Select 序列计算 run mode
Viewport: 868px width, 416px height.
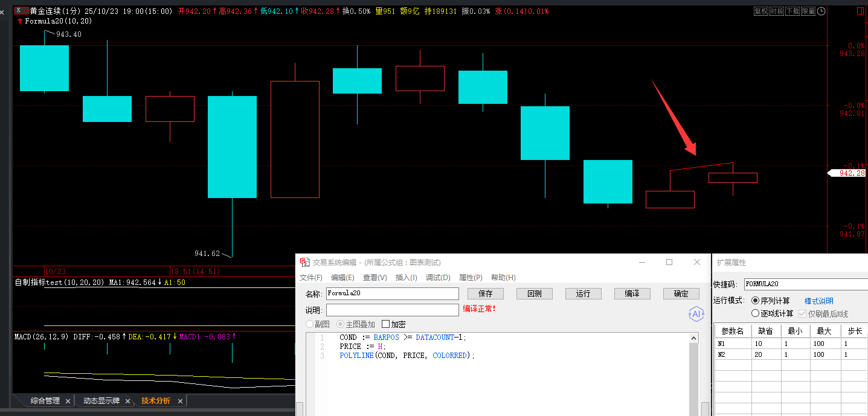pos(755,301)
